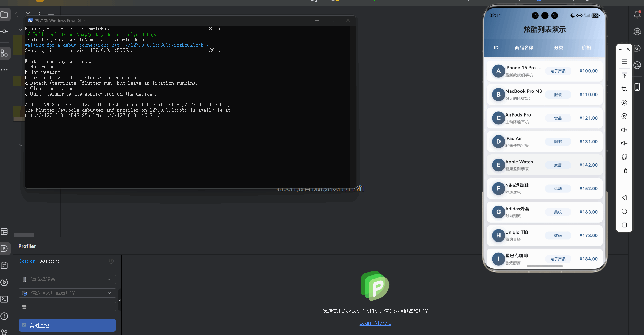
Task: Select the 星巴克咖啡 list item
Action: (x=545, y=258)
